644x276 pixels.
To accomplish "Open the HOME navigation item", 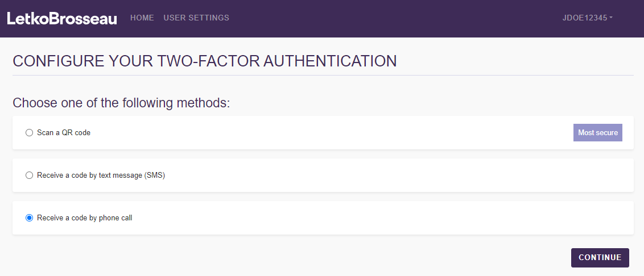I will tap(142, 18).
